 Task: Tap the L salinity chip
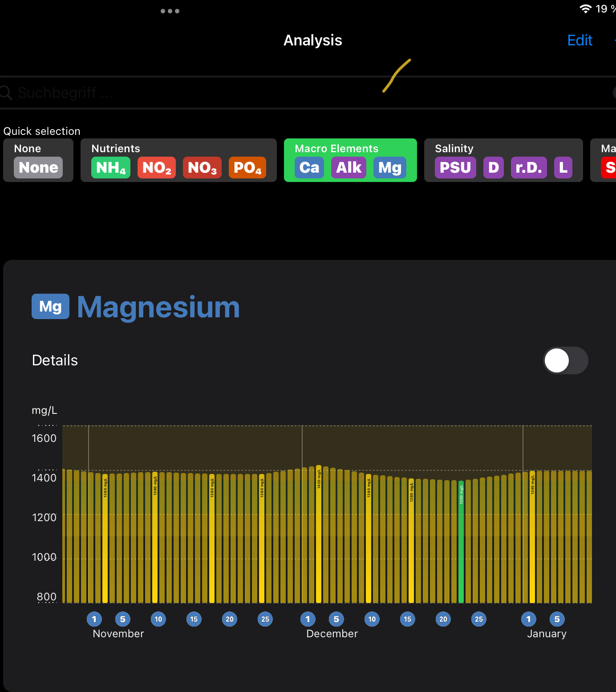click(563, 168)
